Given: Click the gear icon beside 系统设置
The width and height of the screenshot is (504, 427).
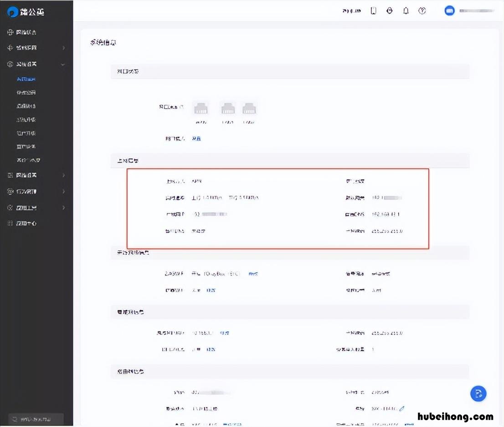Looking at the screenshot, I should pyautogui.click(x=10, y=64).
